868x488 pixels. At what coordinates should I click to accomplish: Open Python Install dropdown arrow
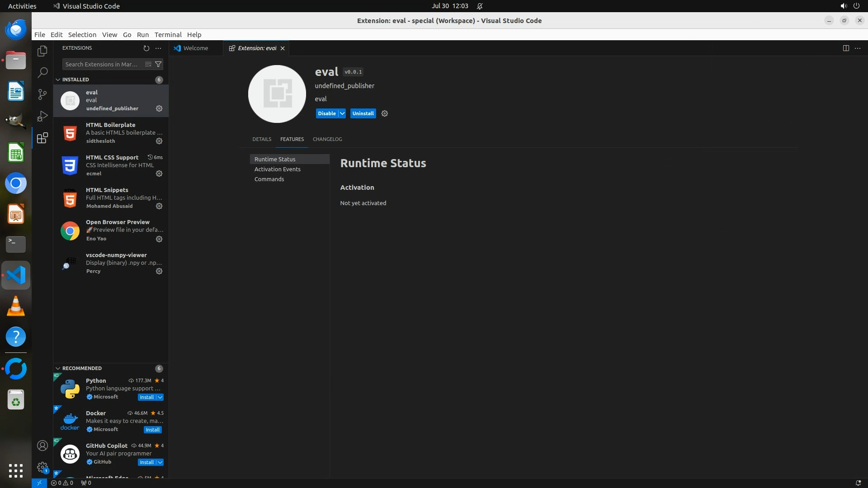click(160, 397)
